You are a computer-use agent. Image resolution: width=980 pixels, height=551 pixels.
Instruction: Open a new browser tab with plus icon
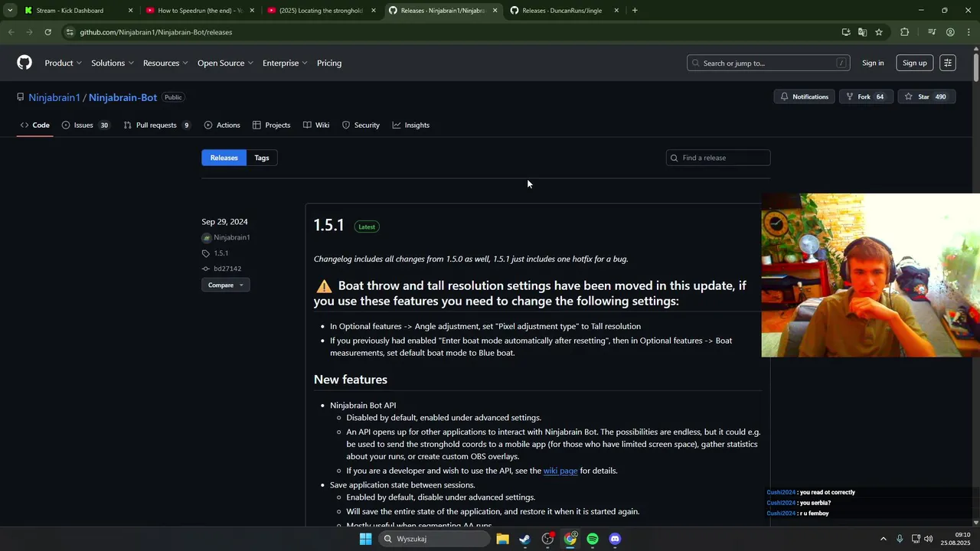pyautogui.click(x=635, y=11)
